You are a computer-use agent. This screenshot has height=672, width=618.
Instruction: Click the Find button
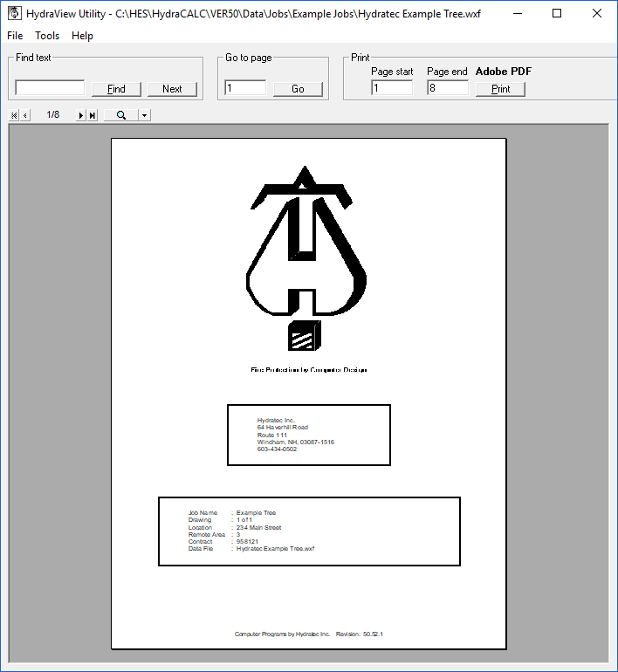pyautogui.click(x=116, y=89)
